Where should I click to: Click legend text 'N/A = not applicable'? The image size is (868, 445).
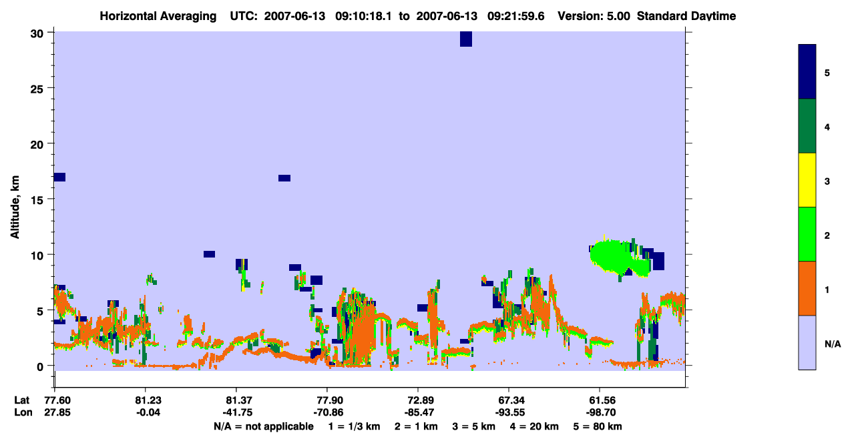(x=263, y=426)
